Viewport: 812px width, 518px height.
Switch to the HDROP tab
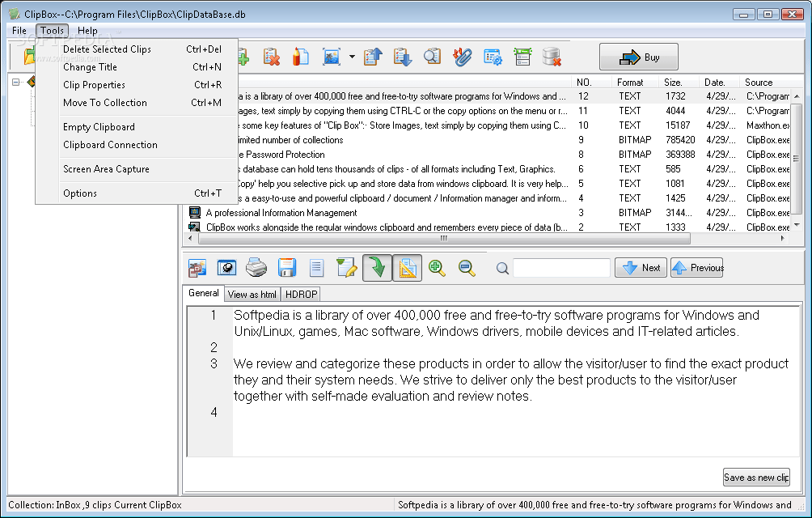(301, 295)
